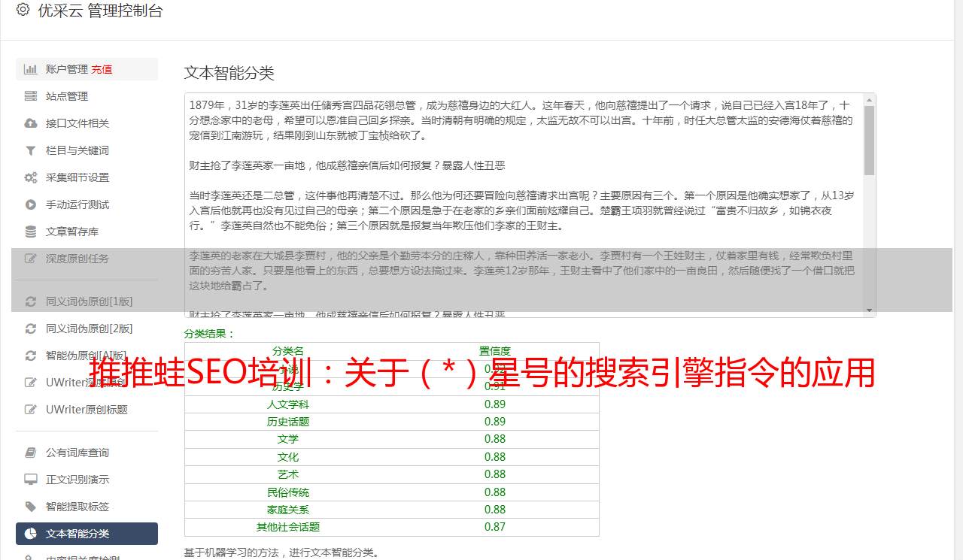Click the play icon for 手动运行测试
This screenshot has width=963, height=560.
(31, 204)
